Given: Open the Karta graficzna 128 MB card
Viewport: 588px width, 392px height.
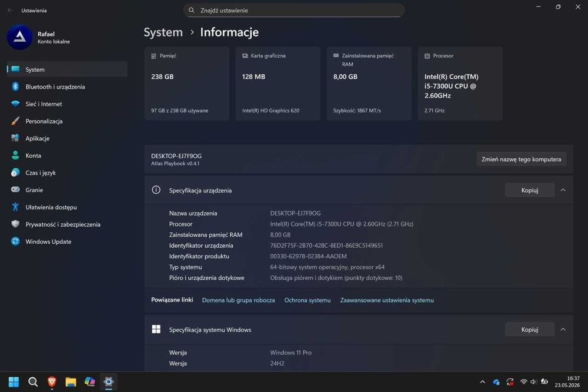Looking at the screenshot, I should coord(278,84).
